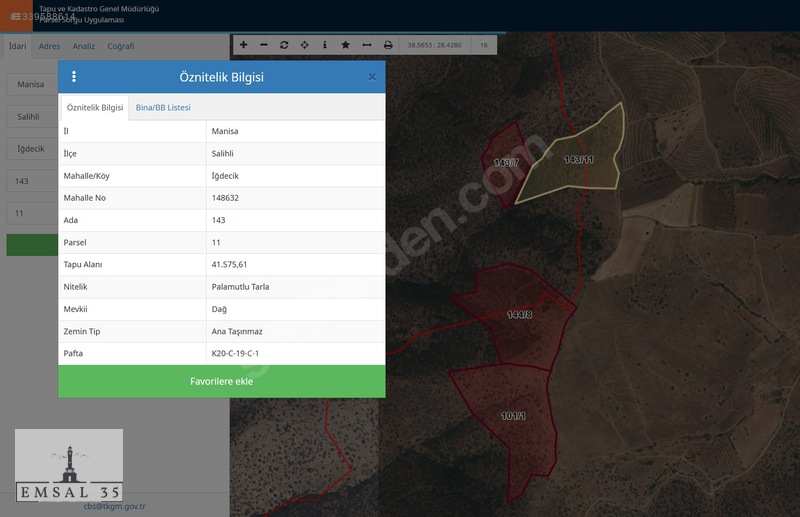Zoom in with the plus icon
The image size is (800, 517).
pyautogui.click(x=243, y=45)
